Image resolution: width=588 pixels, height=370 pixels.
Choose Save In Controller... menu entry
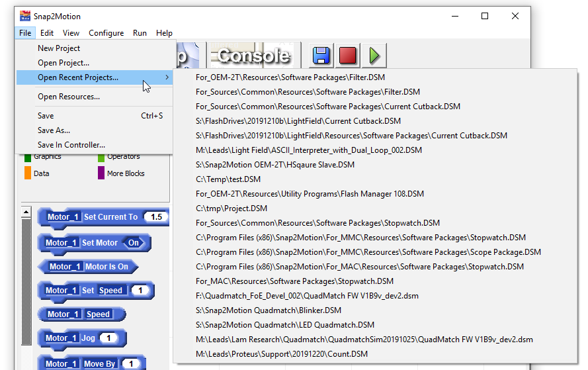point(94,145)
